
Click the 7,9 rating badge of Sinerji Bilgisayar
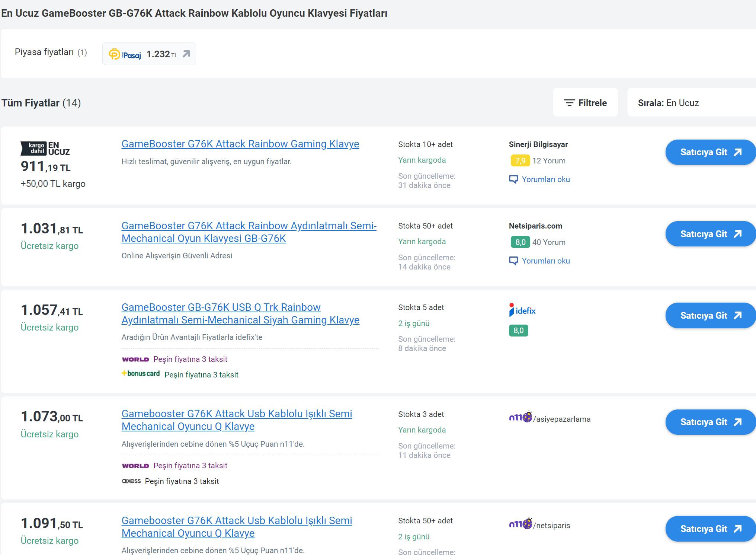point(520,161)
